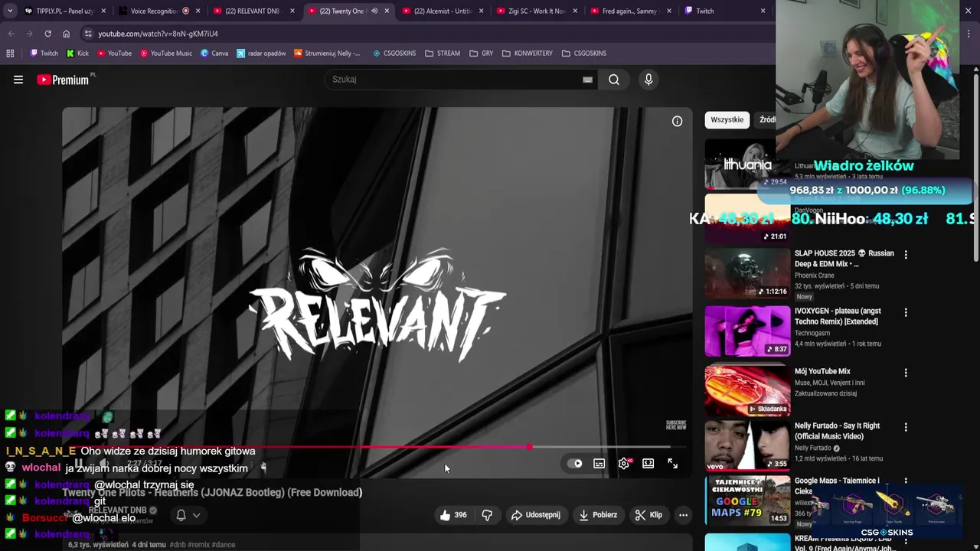Reload the page with refresh icon

(x=47, y=34)
